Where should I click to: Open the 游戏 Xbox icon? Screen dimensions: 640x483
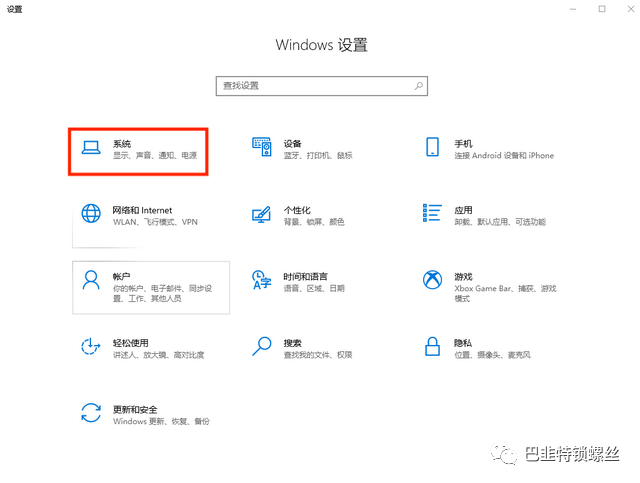point(432,280)
